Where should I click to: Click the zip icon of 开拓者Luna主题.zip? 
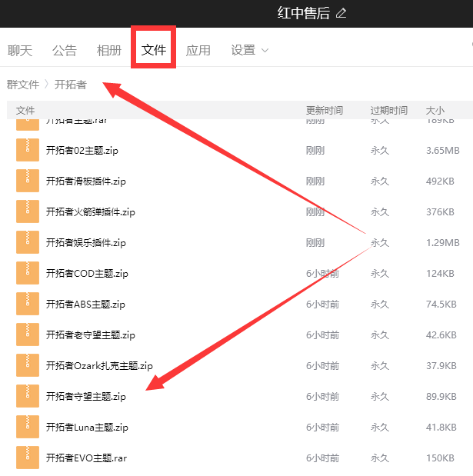point(28,427)
